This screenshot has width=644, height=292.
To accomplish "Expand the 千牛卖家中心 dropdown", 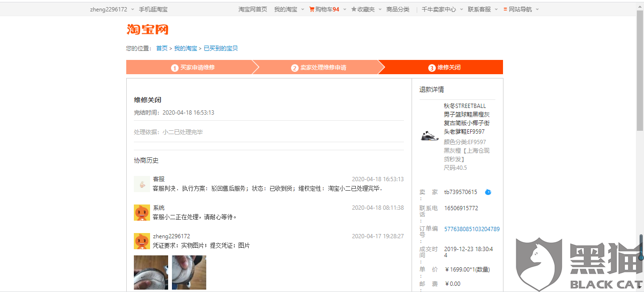I will [x=462, y=9].
